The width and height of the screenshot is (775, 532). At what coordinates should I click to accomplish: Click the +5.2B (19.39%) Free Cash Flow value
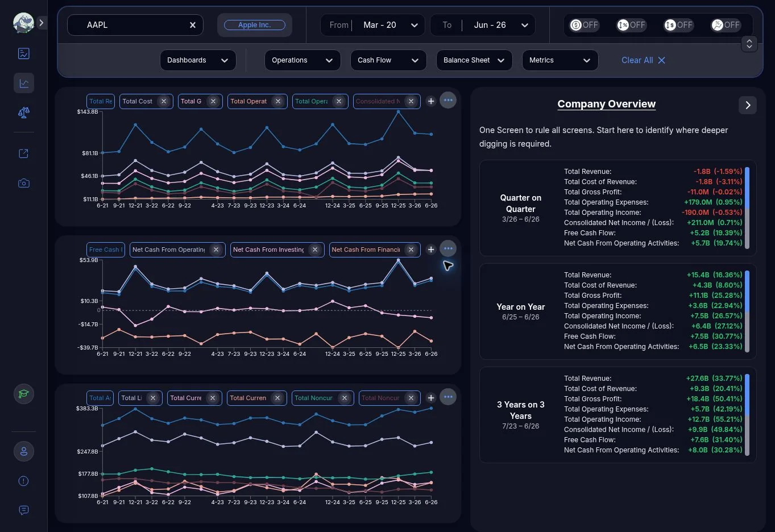(x=716, y=233)
